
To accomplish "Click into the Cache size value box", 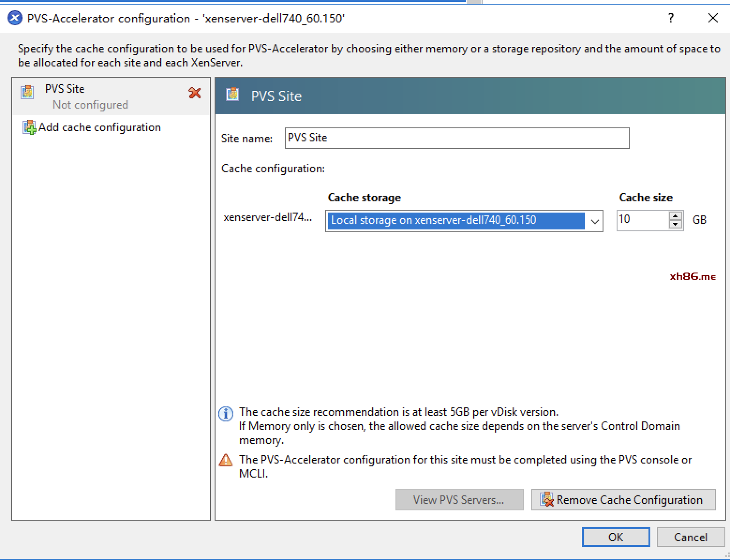I will pos(642,220).
